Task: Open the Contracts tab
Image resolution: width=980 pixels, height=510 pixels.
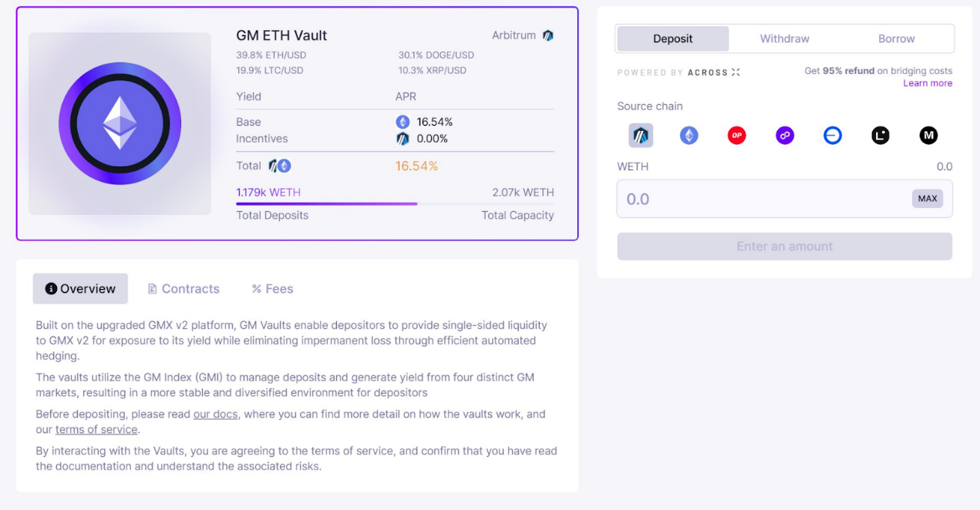Action: [x=184, y=289]
